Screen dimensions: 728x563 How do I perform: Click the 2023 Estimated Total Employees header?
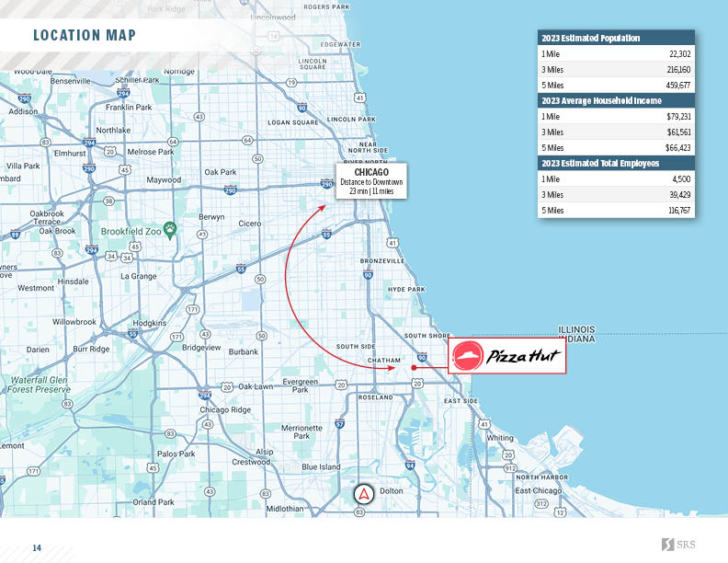616,163
